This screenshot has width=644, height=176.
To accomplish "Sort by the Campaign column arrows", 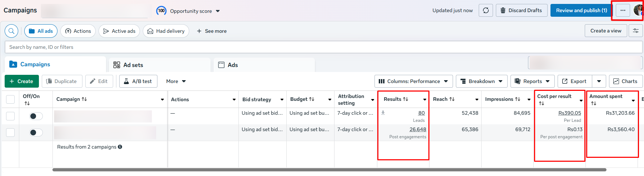I will coord(84,99).
